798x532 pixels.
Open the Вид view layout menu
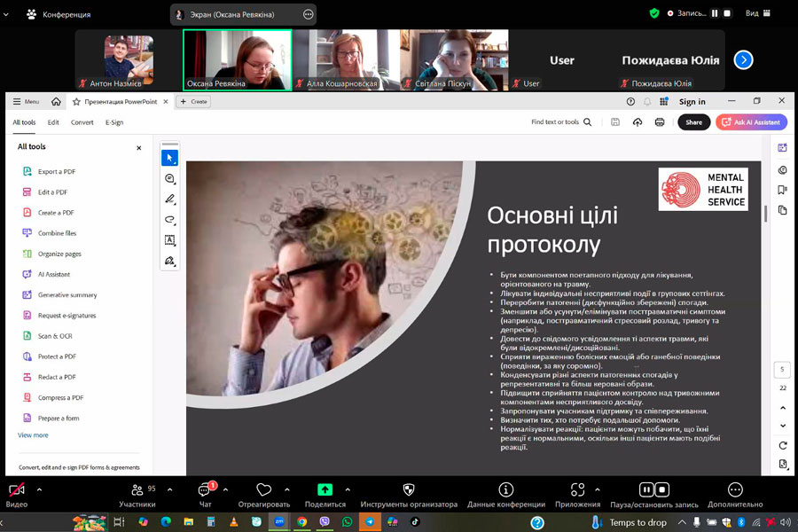[756, 13]
